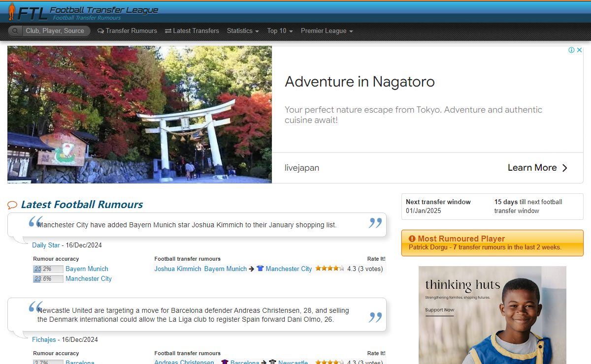
Task: Click the Newcastle shirt icon in Christensen row
Action: tap(272, 362)
